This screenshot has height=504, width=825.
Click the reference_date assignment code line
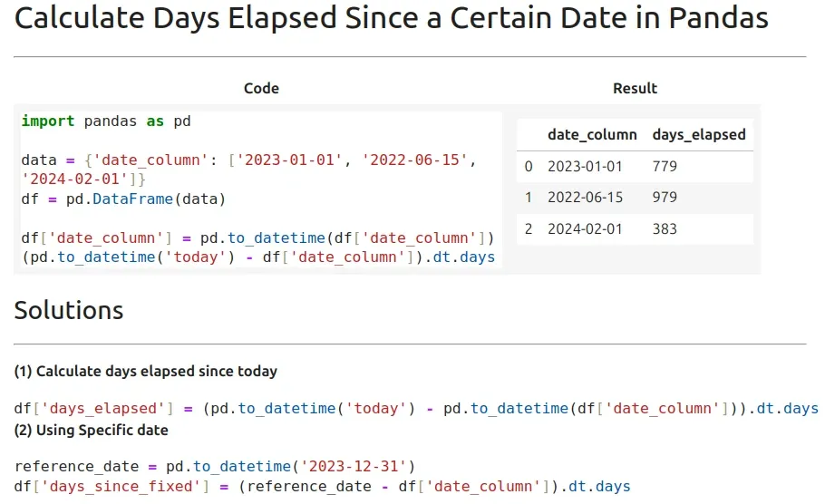point(215,466)
